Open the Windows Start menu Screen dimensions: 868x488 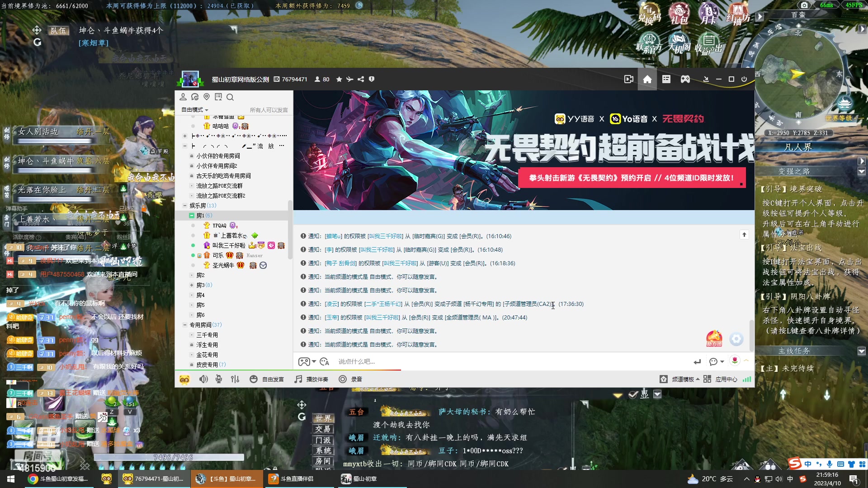click(11, 479)
